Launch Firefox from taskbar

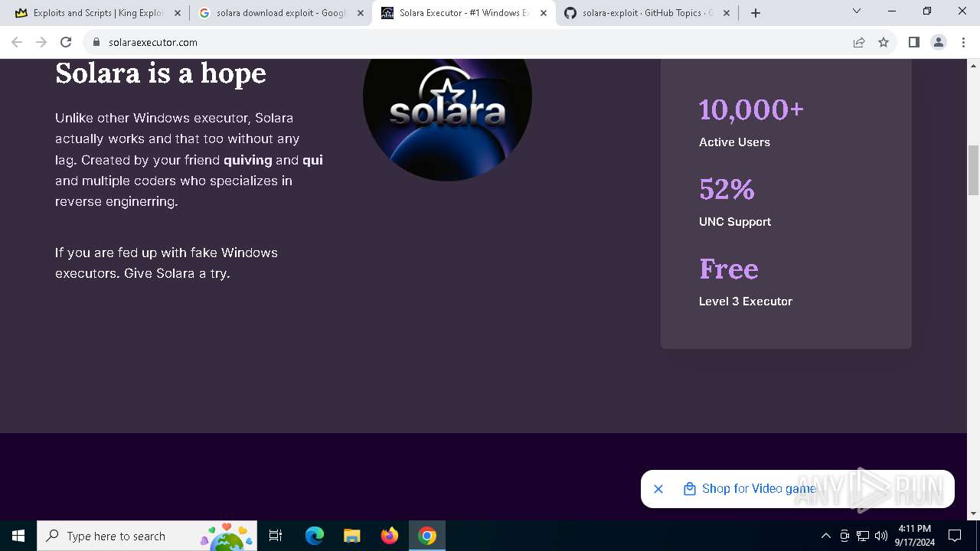[390, 536]
